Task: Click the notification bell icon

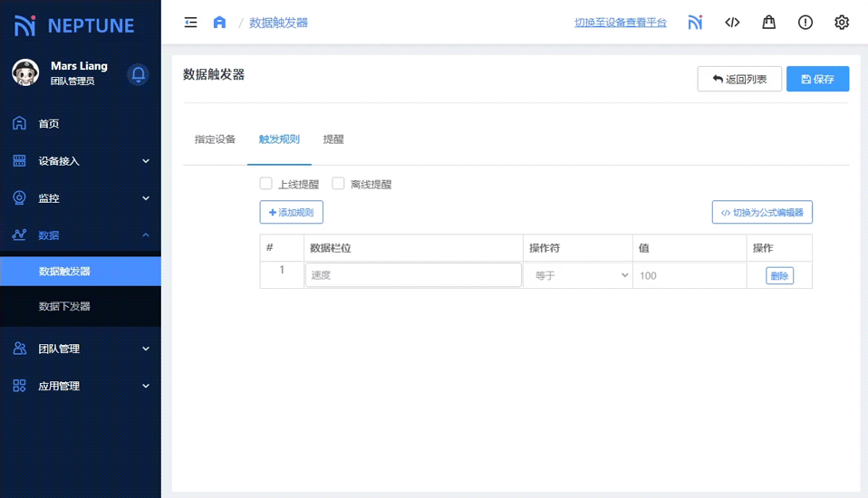Action: pos(139,74)
